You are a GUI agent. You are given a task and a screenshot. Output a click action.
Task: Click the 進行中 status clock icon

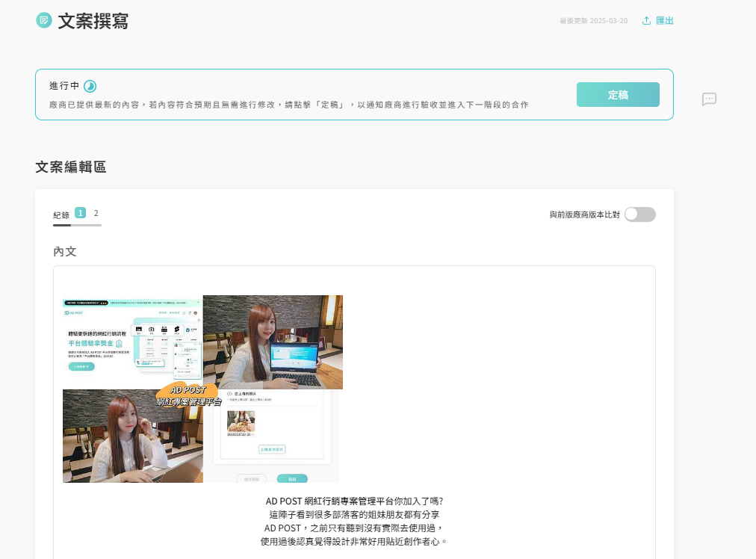pyautogui.click(x=90, y=86)
